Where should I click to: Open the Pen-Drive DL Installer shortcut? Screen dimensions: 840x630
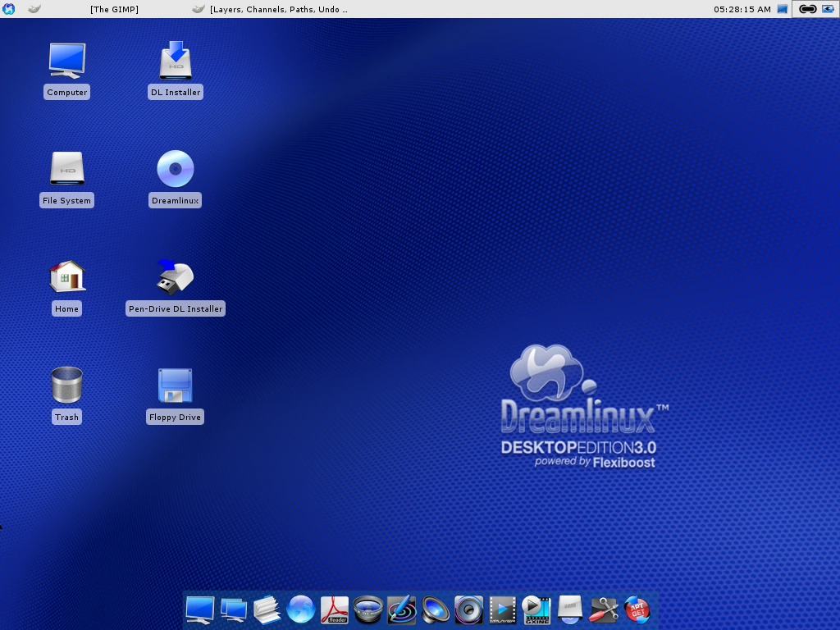(176, 278)
